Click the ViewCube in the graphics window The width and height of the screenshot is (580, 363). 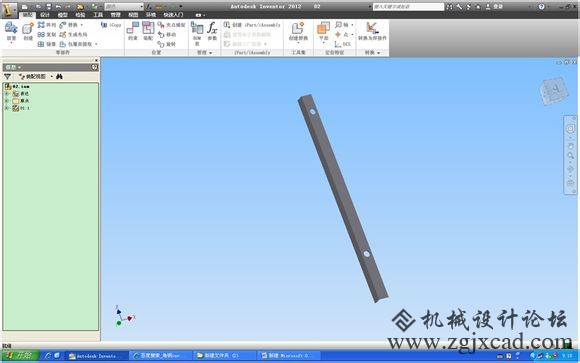(x=554, y=91)
